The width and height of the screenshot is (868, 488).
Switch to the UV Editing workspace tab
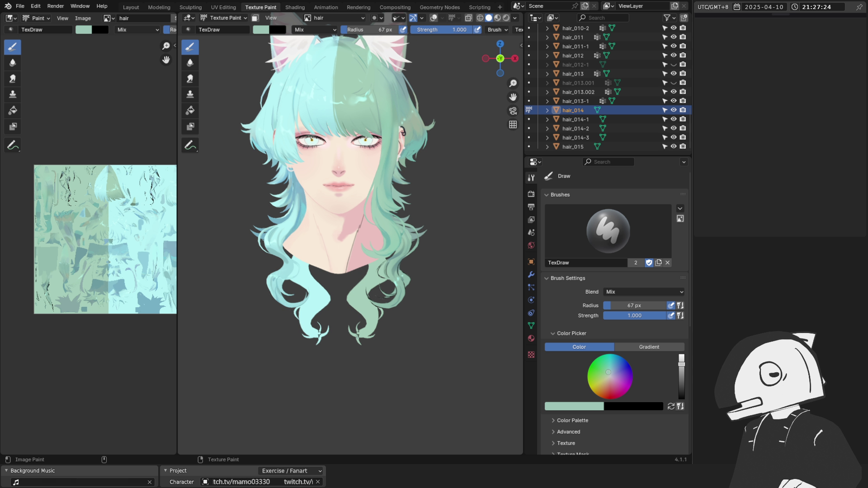tap(223, 7)
